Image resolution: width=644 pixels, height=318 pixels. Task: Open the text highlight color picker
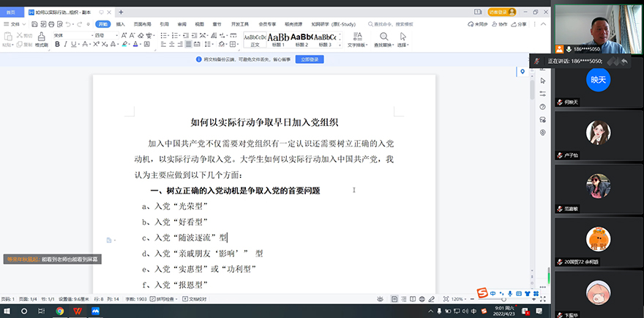129,45
